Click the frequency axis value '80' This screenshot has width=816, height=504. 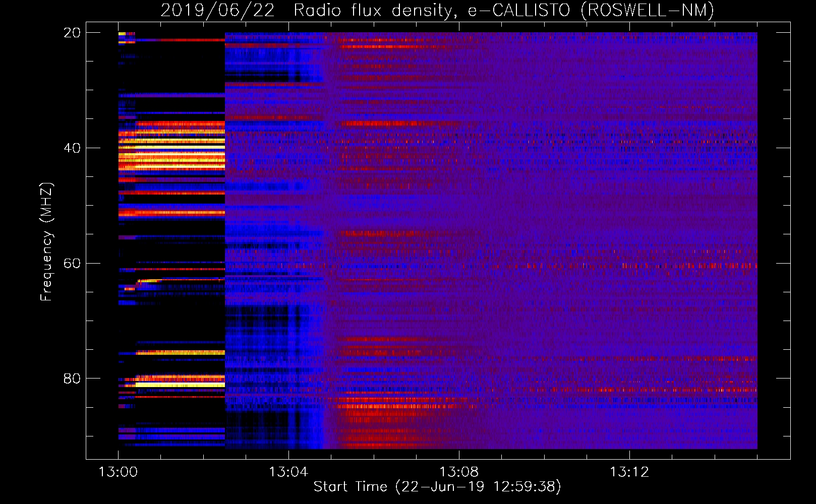72,379
